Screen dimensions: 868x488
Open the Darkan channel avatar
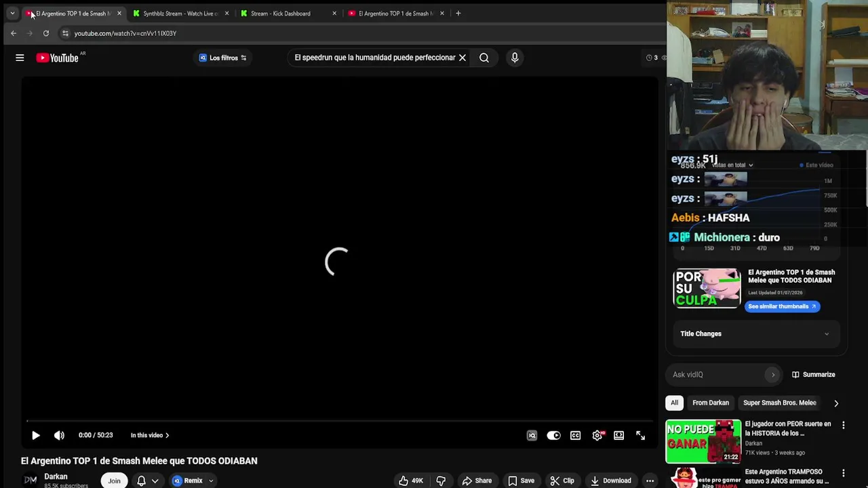[x=31, y=480]
